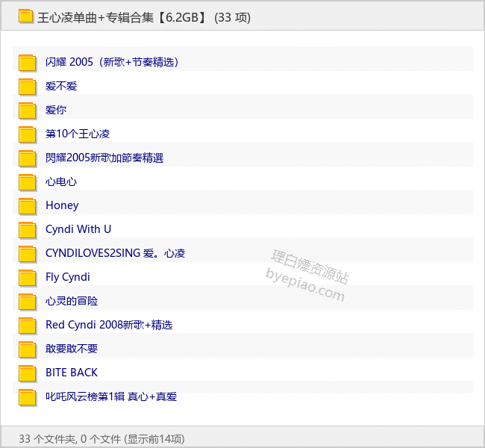Open the 心电心 folder name
485x448 pixels.
(x=61, y=181)
